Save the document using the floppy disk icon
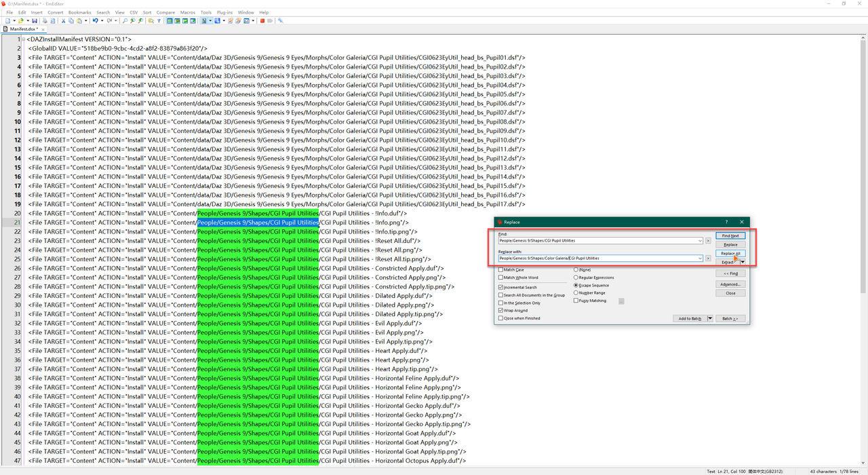868x475 pixels. click(x=35, y=21)
